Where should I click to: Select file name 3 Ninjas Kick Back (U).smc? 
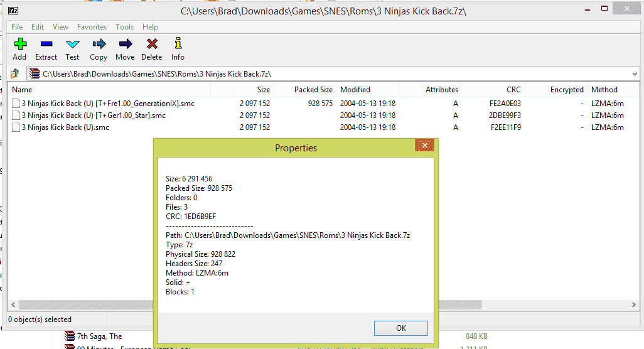click(x=65, y=127)
